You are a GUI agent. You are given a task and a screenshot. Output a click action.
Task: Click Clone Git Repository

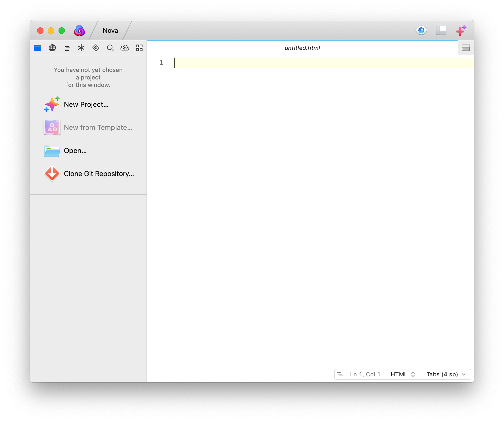click(x=99, y=174)
